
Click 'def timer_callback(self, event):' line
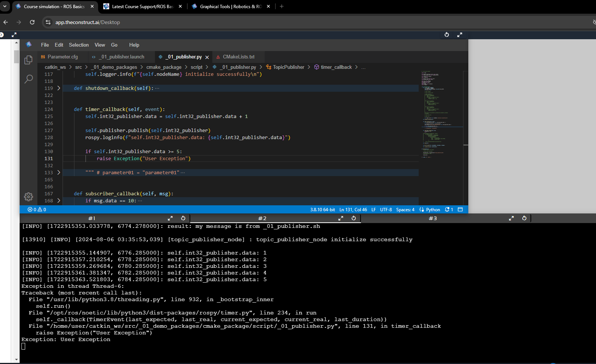point(119,109)
